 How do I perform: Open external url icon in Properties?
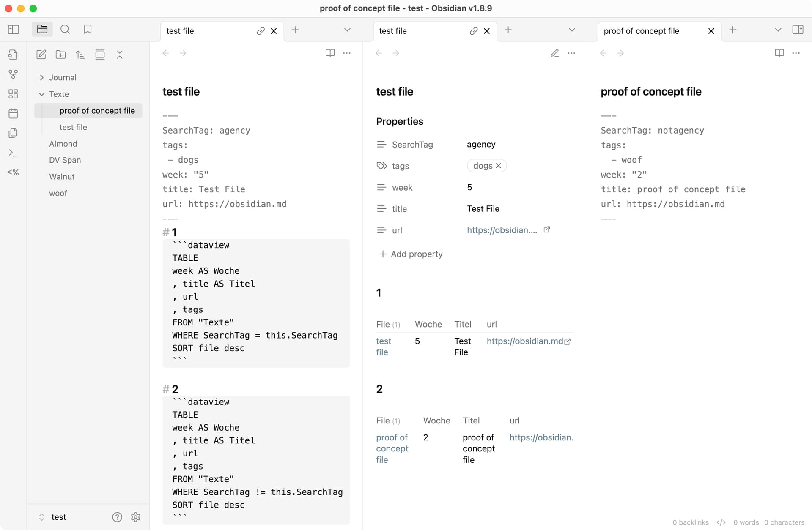tap(546, 229)
